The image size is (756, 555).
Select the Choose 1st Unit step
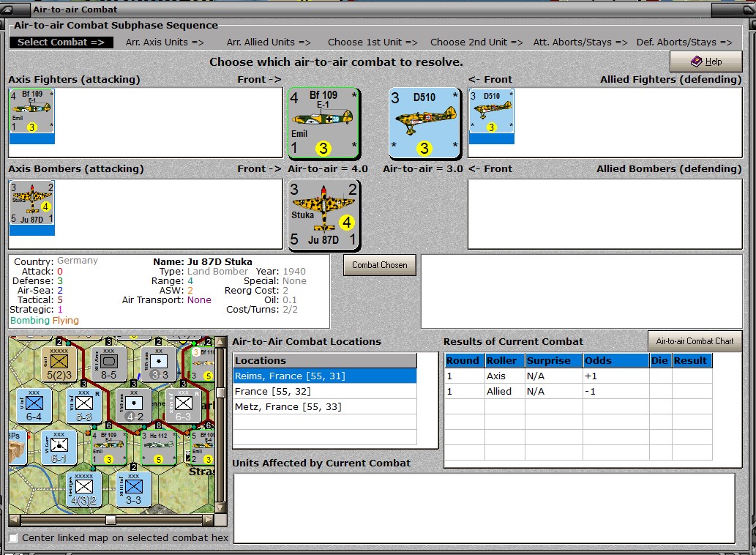tap(373, 42)
